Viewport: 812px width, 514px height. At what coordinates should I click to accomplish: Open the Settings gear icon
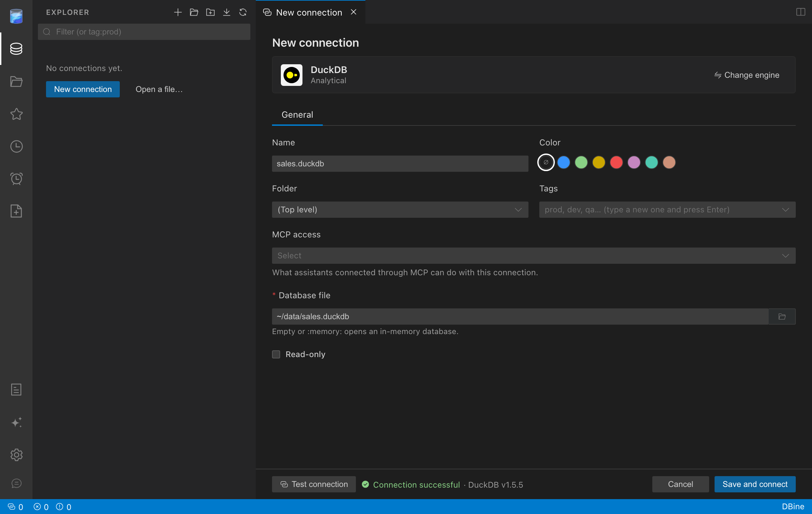click(x=16, y=455)
